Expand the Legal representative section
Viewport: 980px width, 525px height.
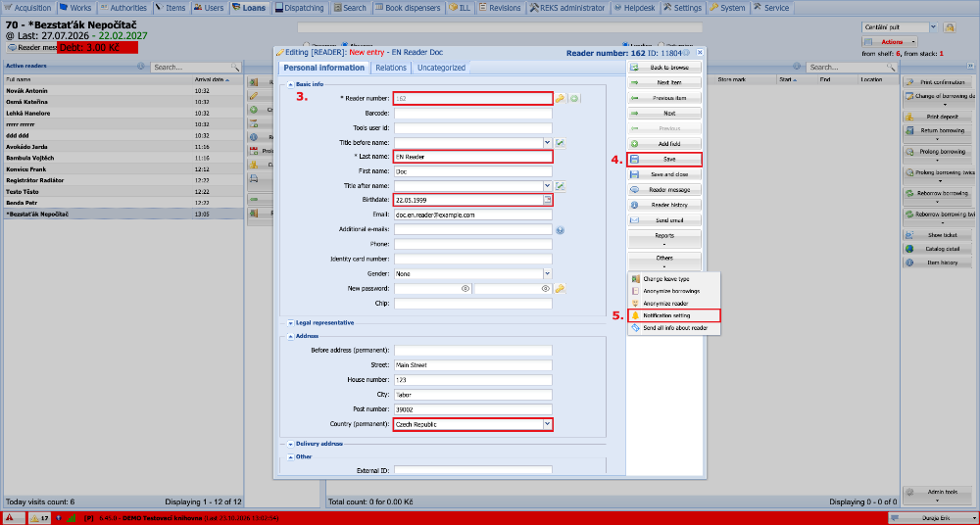coord(290,322)
